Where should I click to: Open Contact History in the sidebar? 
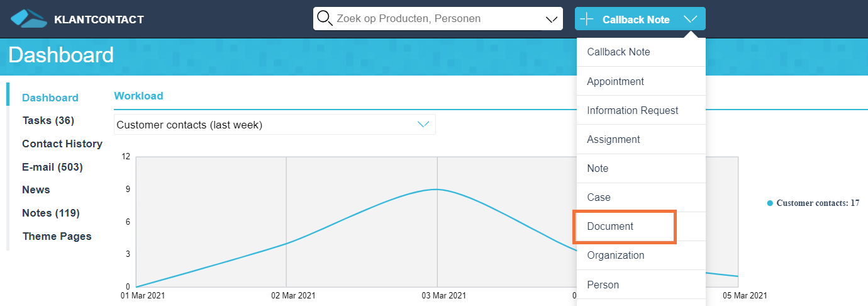(x=62, y=144)
